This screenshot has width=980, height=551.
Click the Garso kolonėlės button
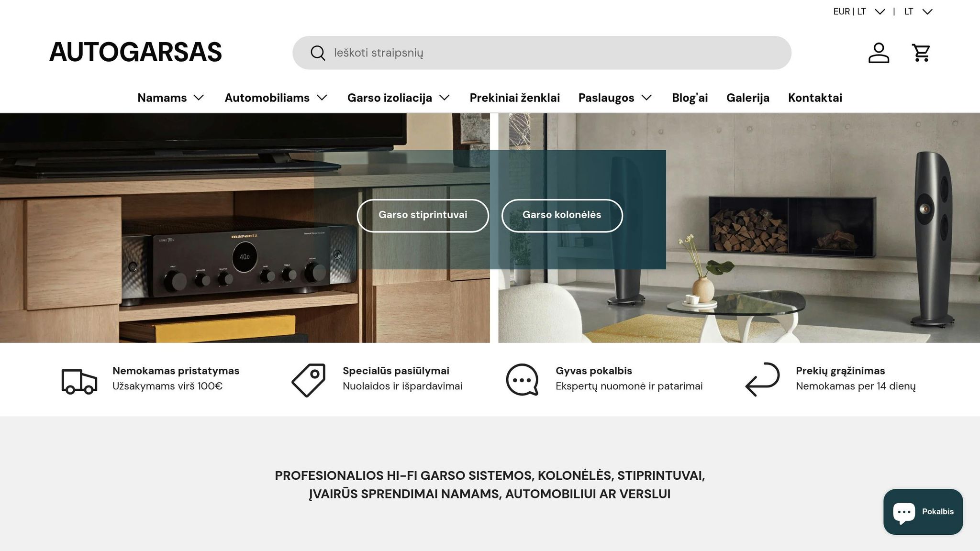562,215
